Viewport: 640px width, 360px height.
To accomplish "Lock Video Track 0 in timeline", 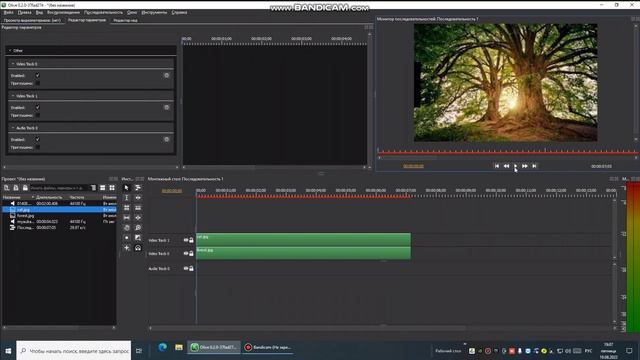I will click(191, 253).
